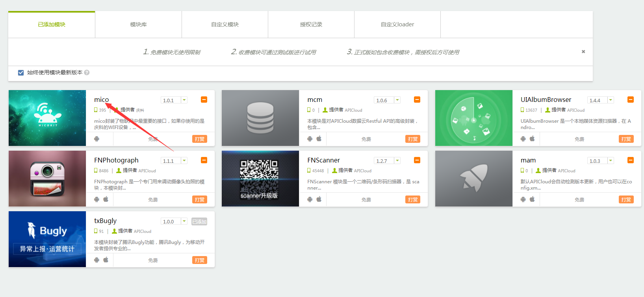Click the Android icon on mico card
The image size is (644, 297).
coord(97,139)
